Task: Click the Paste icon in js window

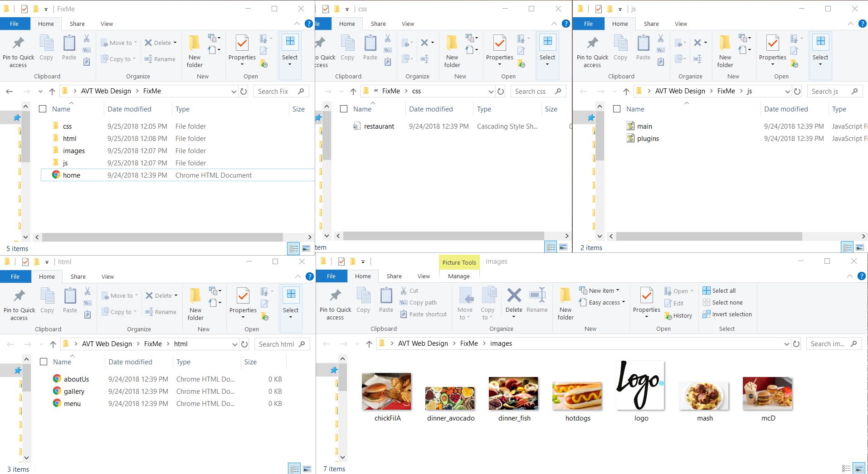Action: (643, 44)
